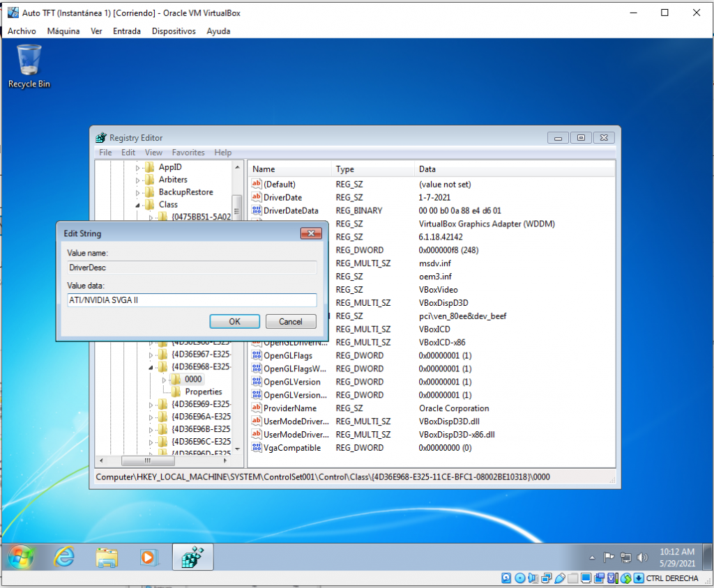Click the Registry Editor taskbar icon
This screenshot has width=714, height=588.
pyautogui.click(x=192, y=557)
